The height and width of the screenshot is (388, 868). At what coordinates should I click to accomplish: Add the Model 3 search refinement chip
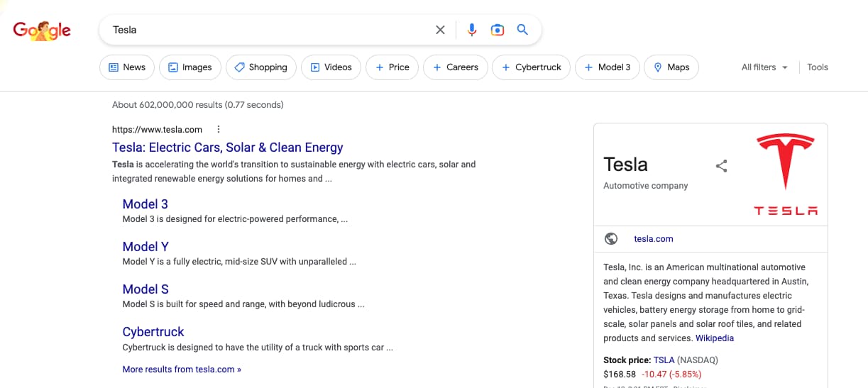pos(608,67)
